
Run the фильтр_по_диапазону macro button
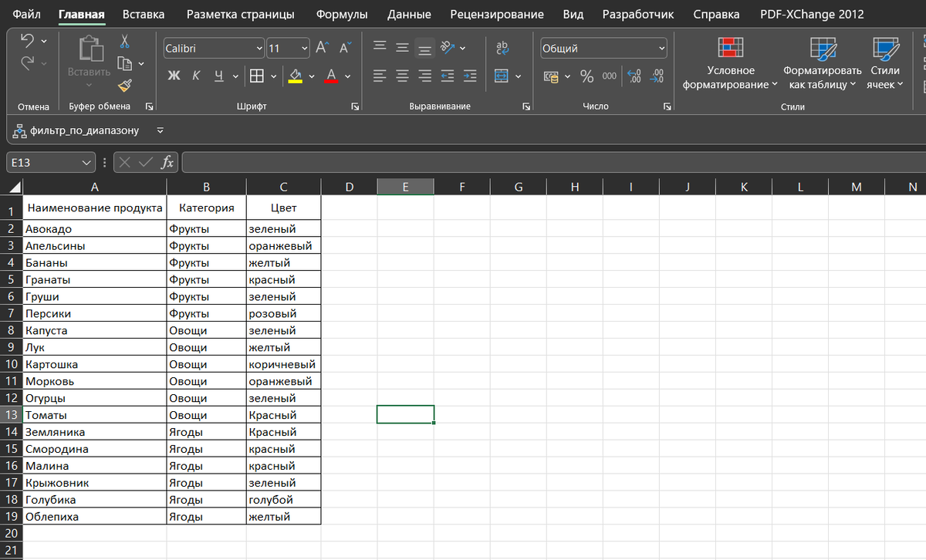click(x=76, y=130)
